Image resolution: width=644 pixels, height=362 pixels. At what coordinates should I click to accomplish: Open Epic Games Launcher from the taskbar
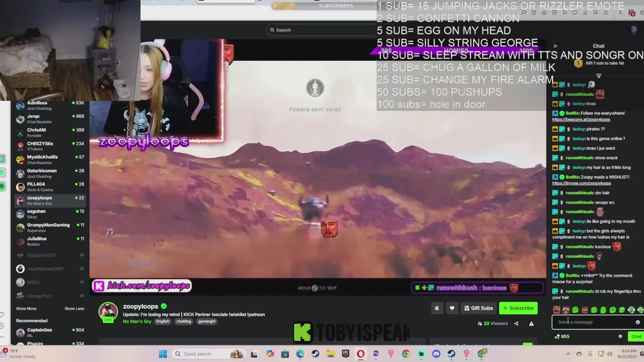click(346, 354)
